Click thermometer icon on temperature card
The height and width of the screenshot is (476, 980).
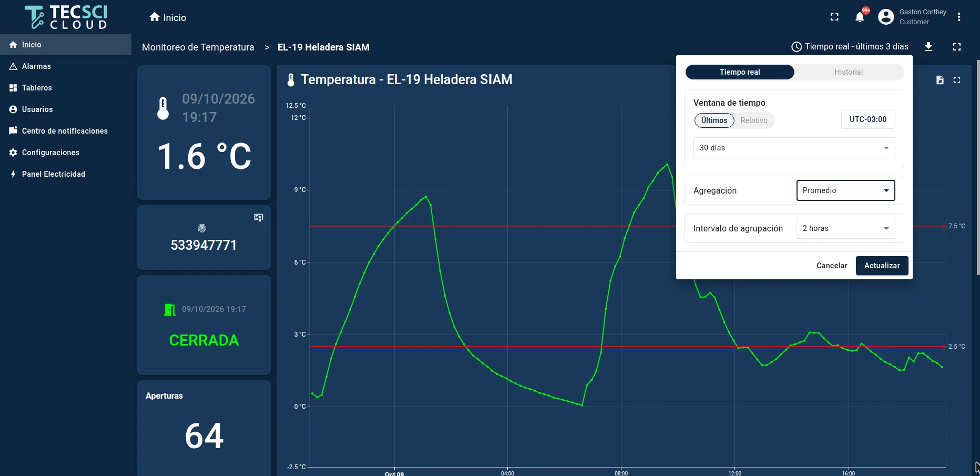(x=163, y=108)
